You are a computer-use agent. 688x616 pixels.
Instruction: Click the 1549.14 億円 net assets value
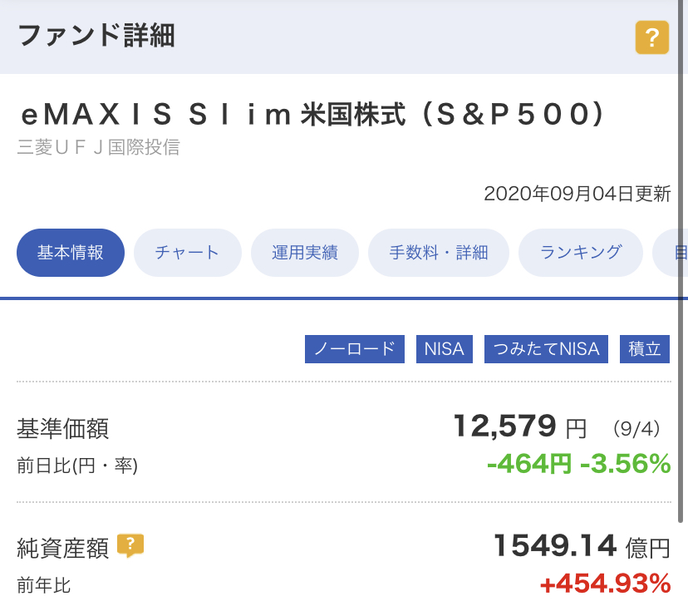(x=582, y=545)
